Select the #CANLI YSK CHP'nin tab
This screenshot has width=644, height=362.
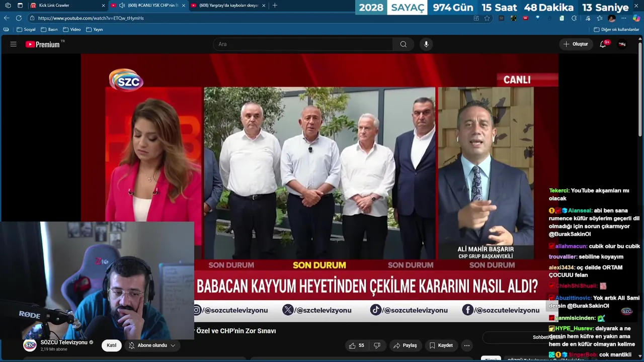(148, 5)
